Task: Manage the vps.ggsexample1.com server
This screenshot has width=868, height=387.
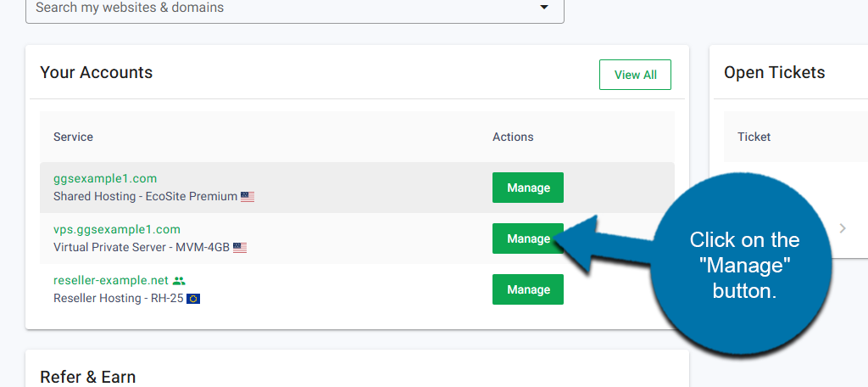Action: (528, 238)
